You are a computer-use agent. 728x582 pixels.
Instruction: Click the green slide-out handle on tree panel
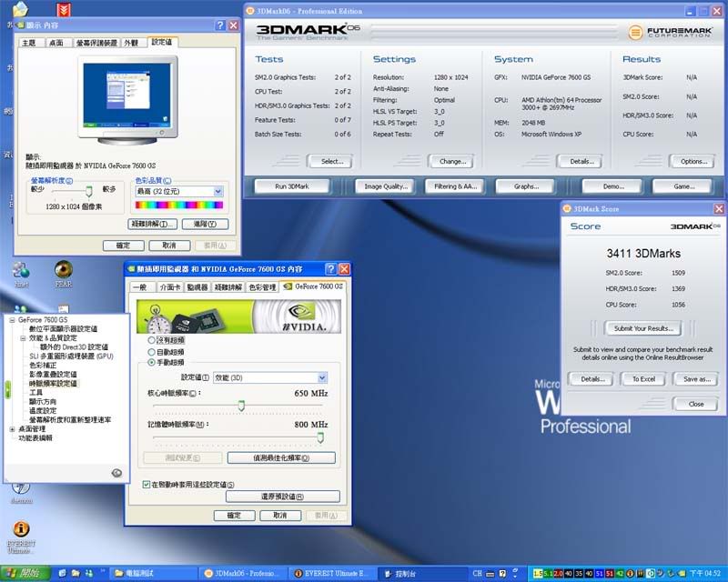[x=7, y=389]
